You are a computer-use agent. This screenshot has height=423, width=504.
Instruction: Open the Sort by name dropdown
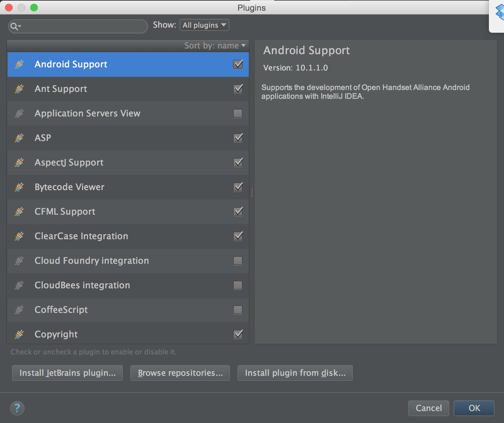(215, 46)
